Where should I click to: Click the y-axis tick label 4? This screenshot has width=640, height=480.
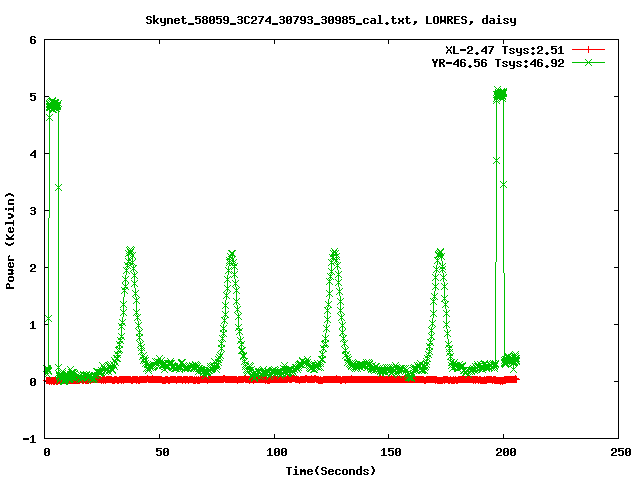tap(33, 154)
